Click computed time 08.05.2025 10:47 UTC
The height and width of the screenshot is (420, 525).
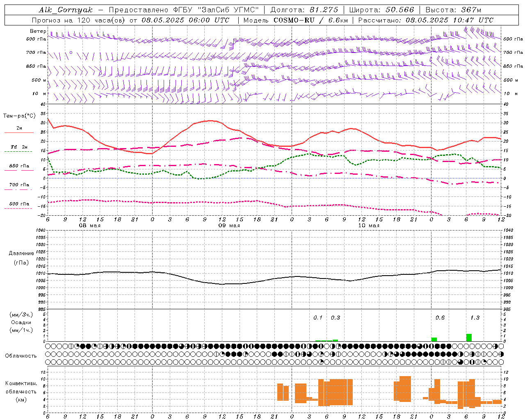[450, 20]
